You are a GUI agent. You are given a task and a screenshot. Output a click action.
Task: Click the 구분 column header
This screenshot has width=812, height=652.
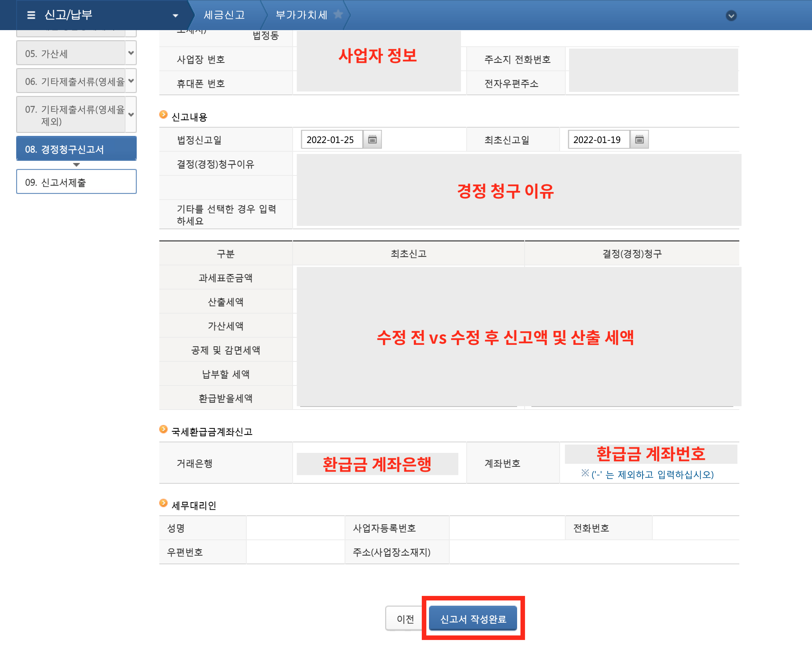[226, 254]
